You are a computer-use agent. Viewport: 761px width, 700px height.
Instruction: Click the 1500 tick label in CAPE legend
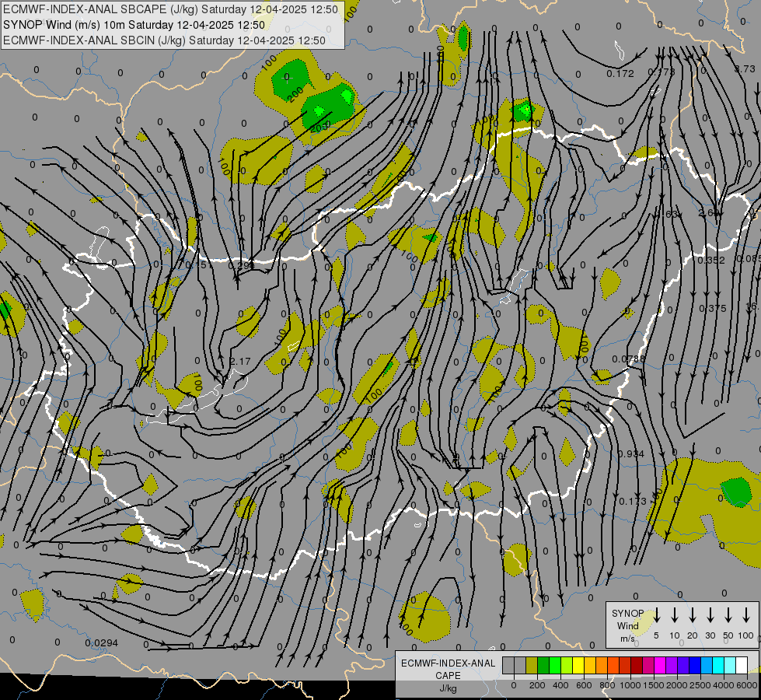654,685
